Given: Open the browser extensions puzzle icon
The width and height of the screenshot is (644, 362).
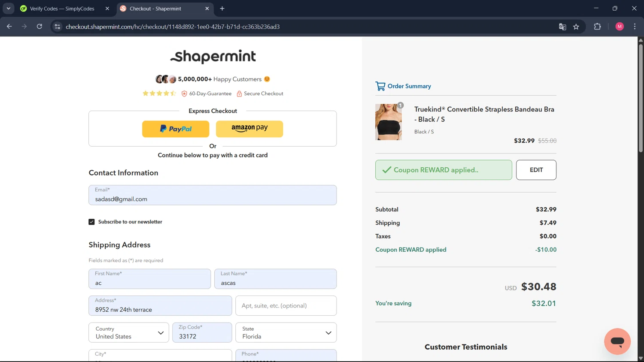Looking at the screenshot, I should pos(597,27).
